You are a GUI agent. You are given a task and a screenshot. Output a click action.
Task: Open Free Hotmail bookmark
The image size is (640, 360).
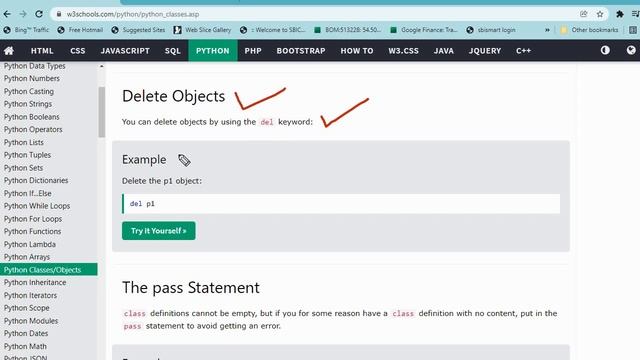(80, 30)
